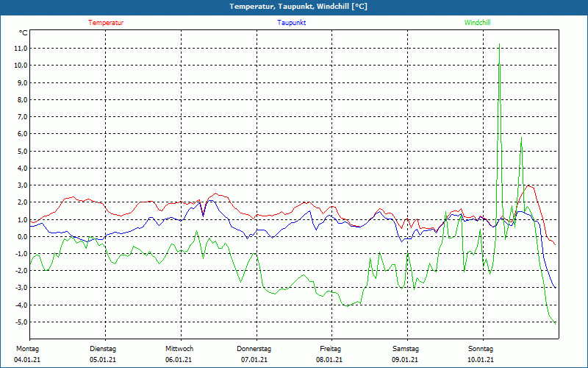The width and height of the screenshot is (588, 368).
Task: Click the 'Sonntag' day label
Action: click(481, 349)
